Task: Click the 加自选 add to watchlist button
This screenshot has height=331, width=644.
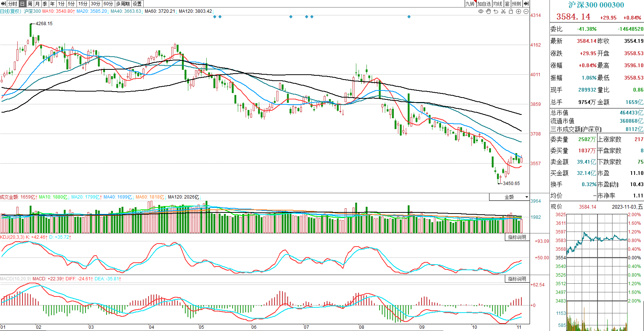Action: point(484,4)
